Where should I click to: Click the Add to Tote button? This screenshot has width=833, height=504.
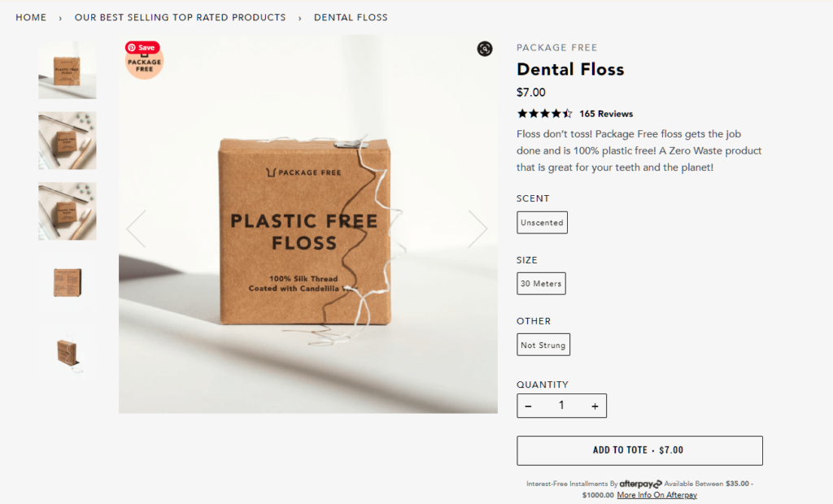tap(639, 450)
